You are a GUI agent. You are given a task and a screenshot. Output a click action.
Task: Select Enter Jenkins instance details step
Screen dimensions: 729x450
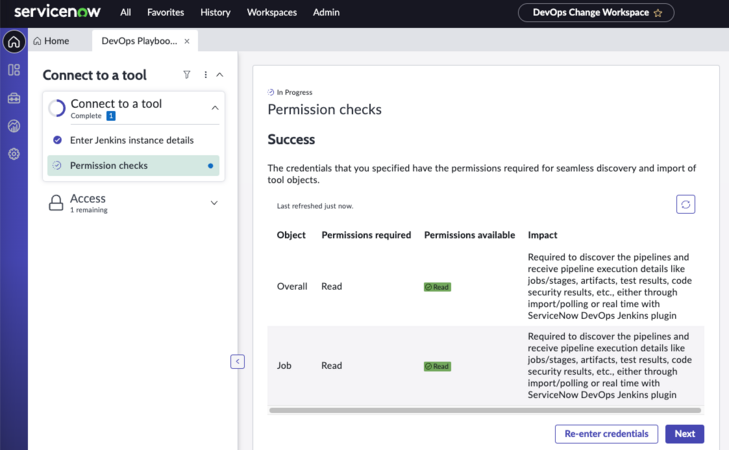coord(133,140)
